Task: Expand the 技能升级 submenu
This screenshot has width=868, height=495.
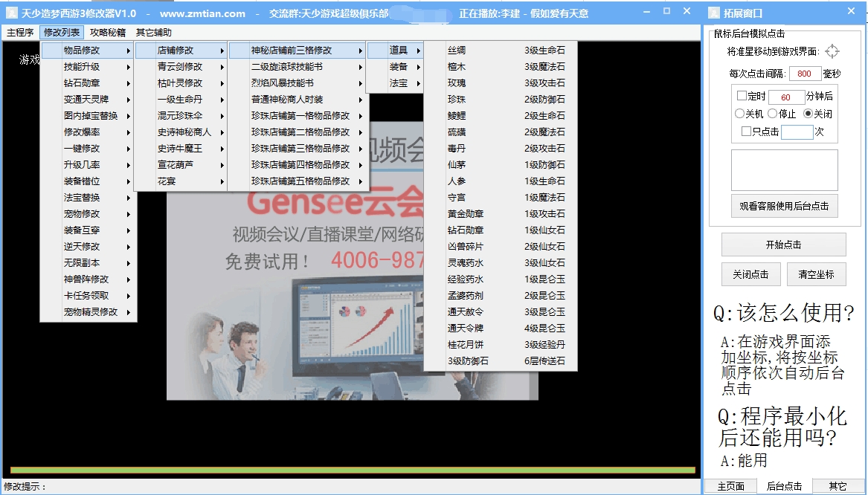Action: tap(89, 66)
